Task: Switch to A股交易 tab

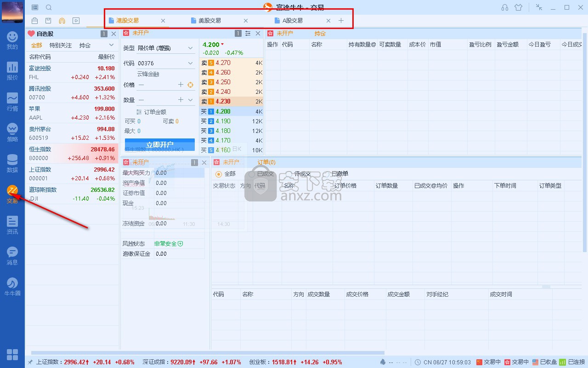Action: tap(293, 21)
